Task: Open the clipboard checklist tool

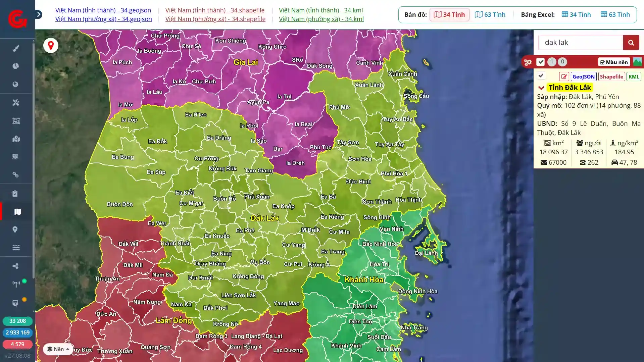Action: click(15, 194)
